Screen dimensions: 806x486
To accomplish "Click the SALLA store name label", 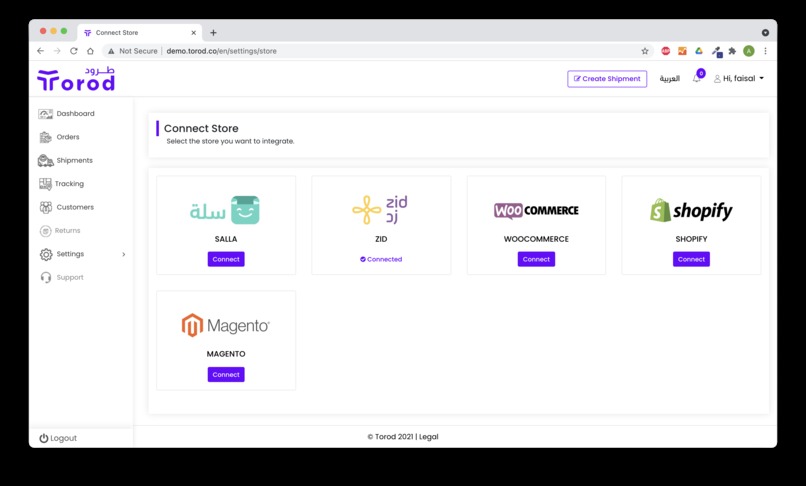I will point(226,239).
